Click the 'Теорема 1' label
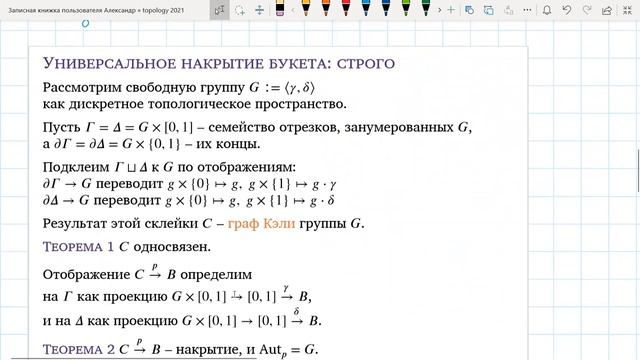This screenshot has height=360, width=640. tap(78, 247)
